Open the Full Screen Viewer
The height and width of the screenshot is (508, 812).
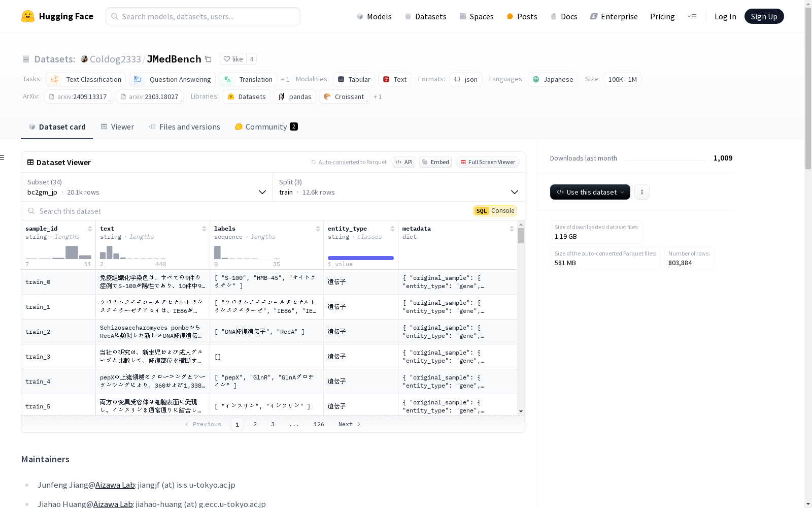tap(488, 162)
